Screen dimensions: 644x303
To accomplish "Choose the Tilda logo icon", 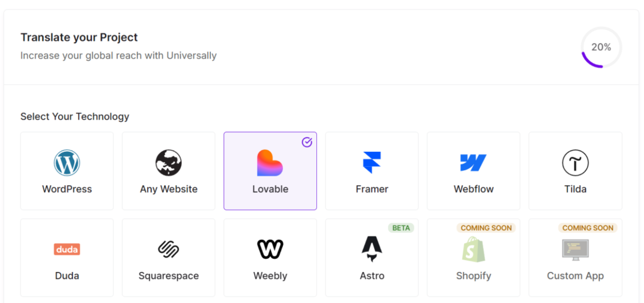I will pos(575,163).
